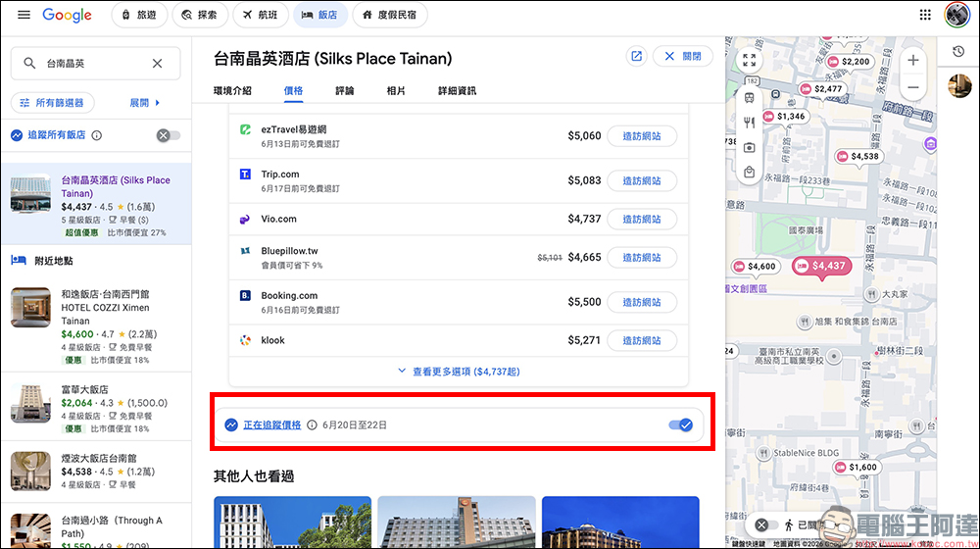Image resolution: width=980 pixels, height=549 pixels.
Task: Show info about 追蹤所有飯店
Action: [97, 135]
